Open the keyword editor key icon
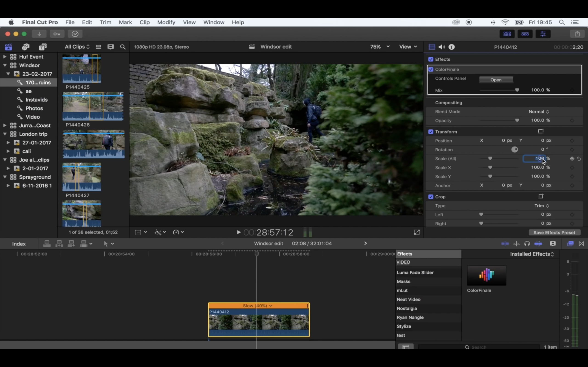588x367 pixels. pos(57,34)
